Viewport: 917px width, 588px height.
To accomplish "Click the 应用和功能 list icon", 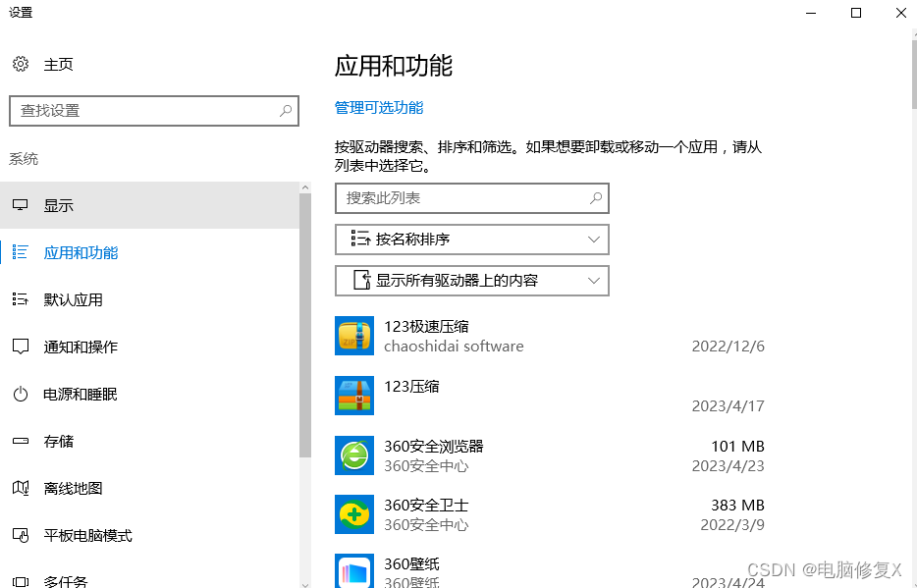I will click(21, 252).
